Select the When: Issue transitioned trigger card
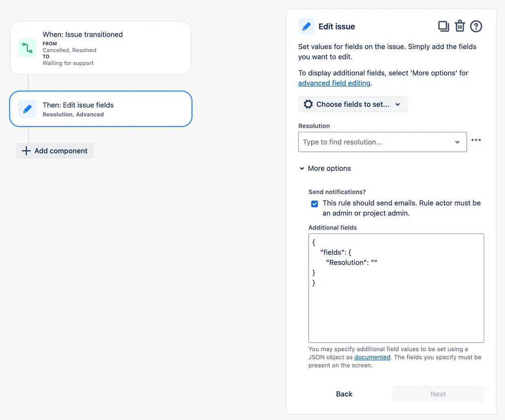505x420 pixels. pos(101,48)
